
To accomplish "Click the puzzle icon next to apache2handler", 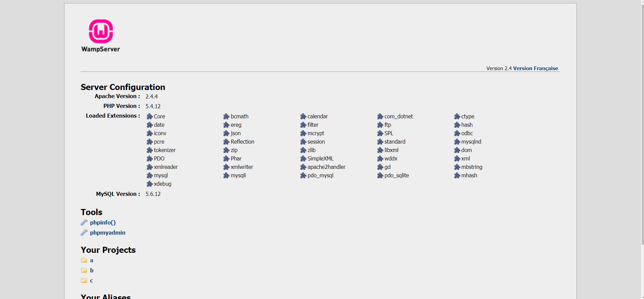I will pos(303,167).
